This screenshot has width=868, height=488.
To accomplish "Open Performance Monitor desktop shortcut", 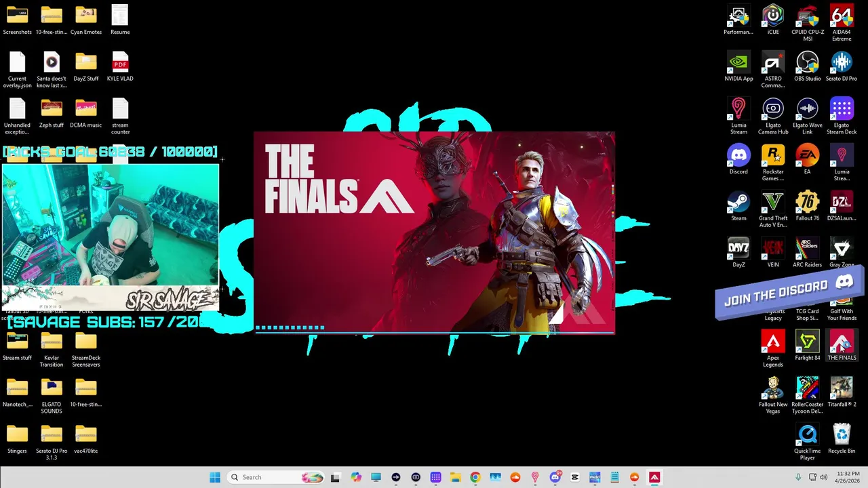I will click(x=738, y=20).
